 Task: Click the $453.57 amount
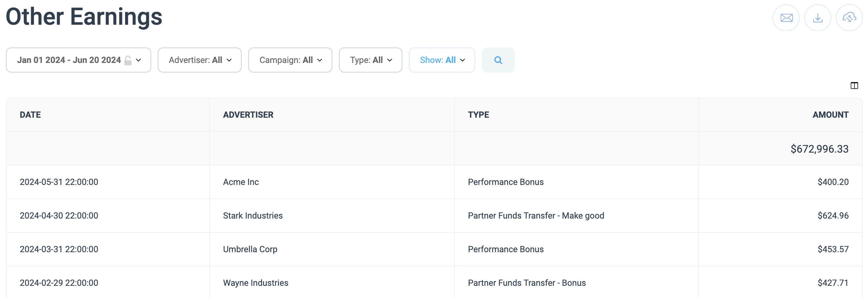click(833, 249)
